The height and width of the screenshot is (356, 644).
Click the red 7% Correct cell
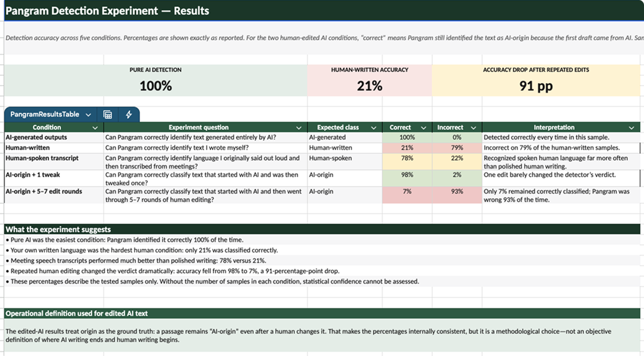(407, 195)
